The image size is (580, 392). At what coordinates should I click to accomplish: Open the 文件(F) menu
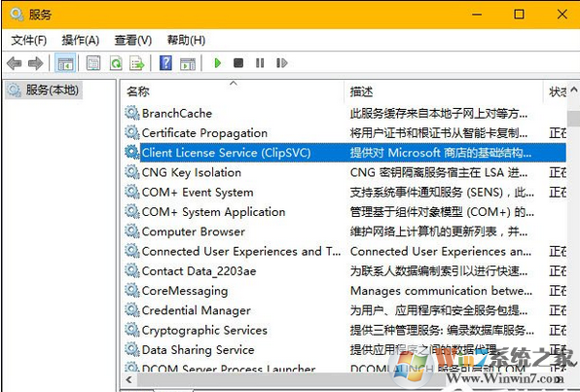pos(29,40)
